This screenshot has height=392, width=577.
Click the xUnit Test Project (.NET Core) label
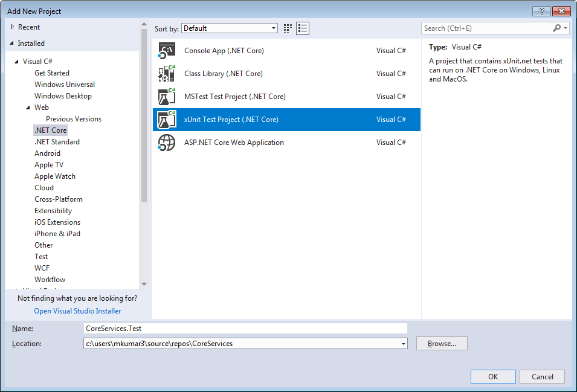point(231,120)
